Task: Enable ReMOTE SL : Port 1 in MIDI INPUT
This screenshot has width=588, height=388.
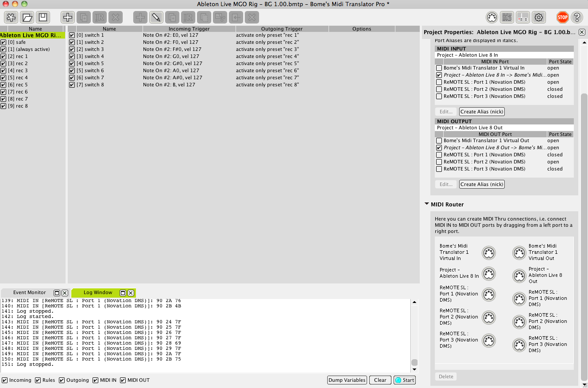Action: 439,82
